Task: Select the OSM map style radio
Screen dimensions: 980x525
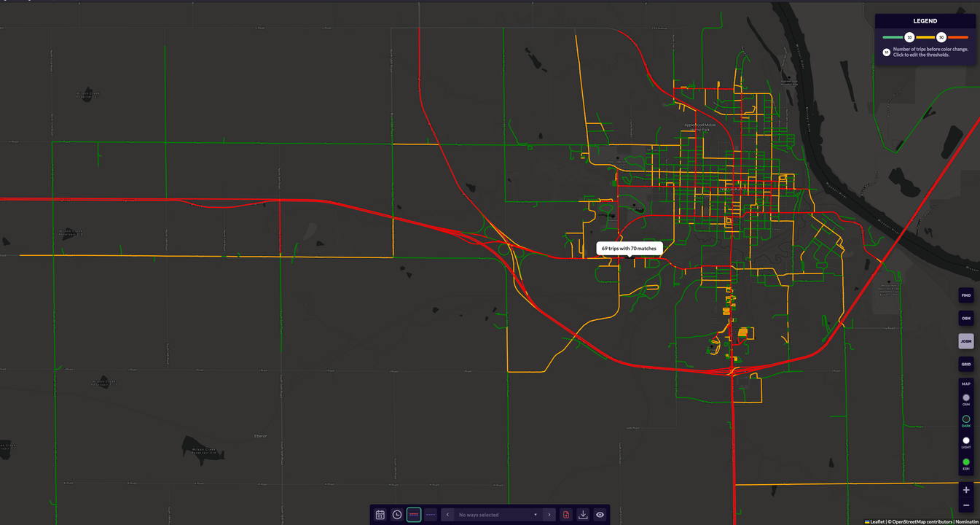Action: pos(966,398)
